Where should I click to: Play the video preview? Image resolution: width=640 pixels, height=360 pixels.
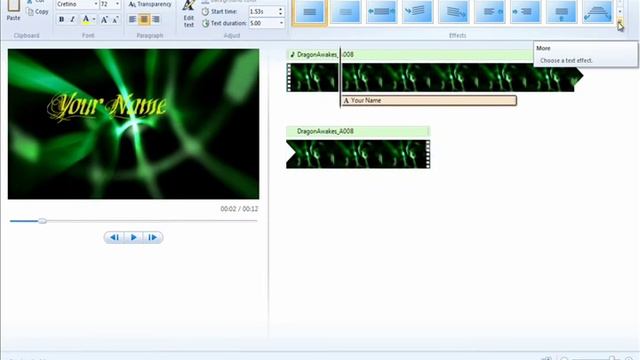click(133, 237)
